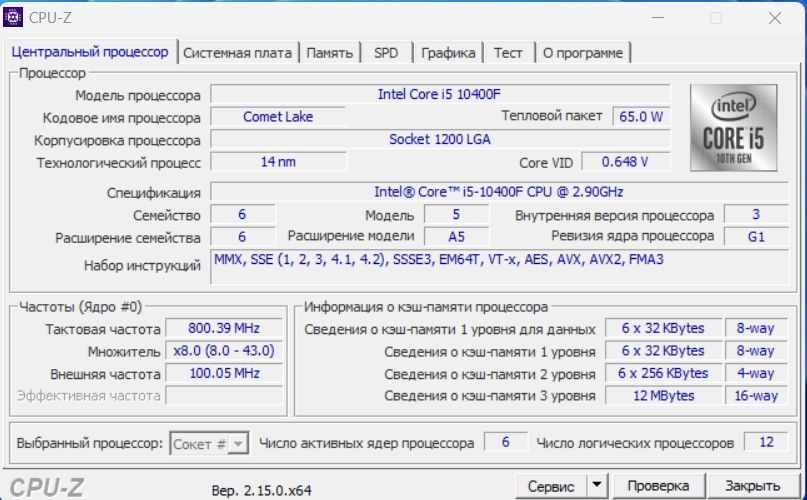Click the Проверка button

[658, 486]
